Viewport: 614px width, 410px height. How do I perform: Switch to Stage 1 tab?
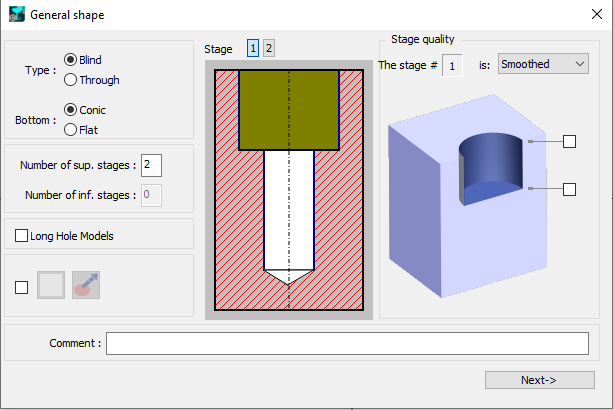click(x=253, y=48)
